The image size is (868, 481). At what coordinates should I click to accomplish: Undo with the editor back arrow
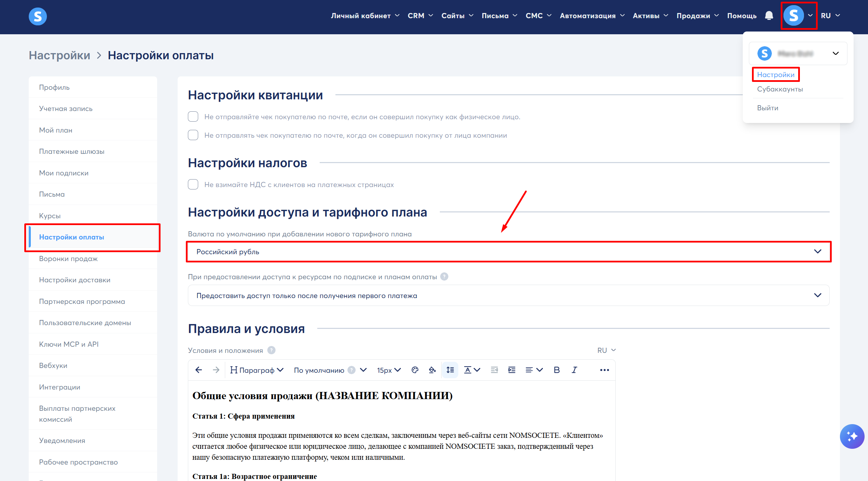coord(199,370)
